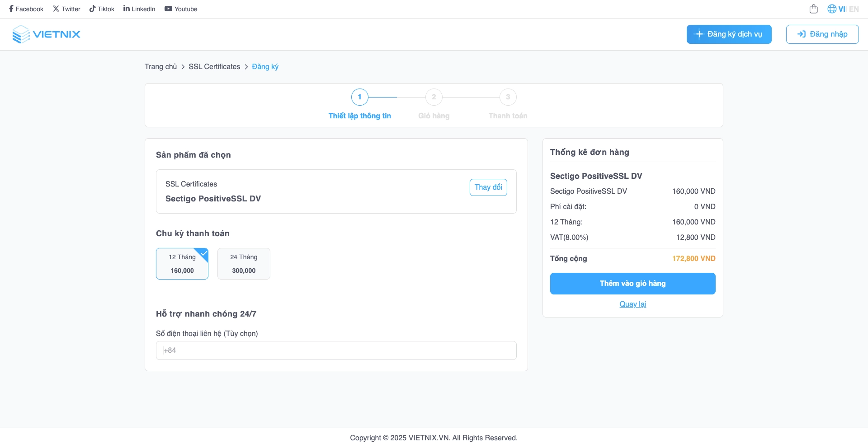Select the 12 Tháng billing cycle
This screenshot has height=448, width=868.
click(x=182, y=264)
